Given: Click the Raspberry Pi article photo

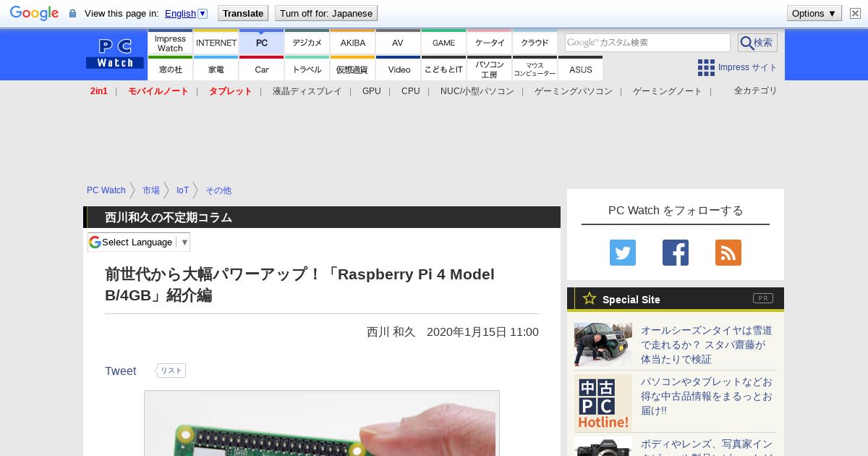Looking at the screenshot, I should (322, 423).
